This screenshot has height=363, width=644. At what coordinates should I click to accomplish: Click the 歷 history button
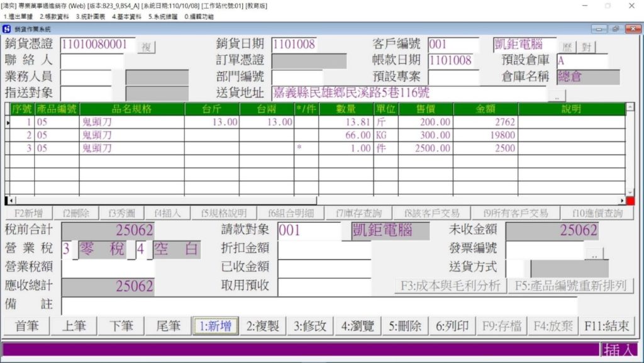567,47
